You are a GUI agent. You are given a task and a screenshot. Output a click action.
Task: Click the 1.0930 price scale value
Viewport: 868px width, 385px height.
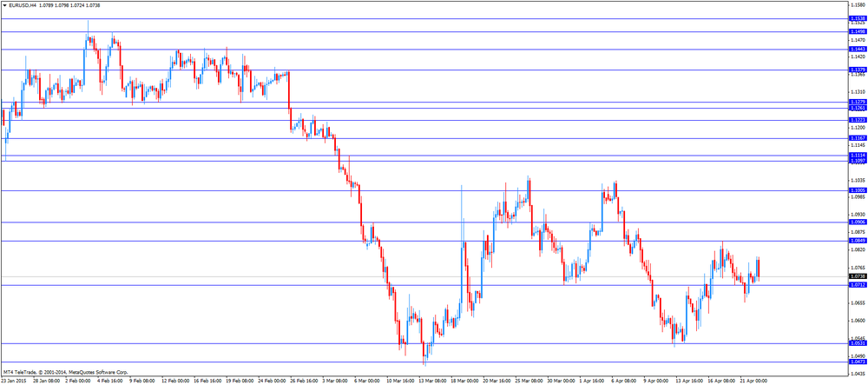click(858, 215)
